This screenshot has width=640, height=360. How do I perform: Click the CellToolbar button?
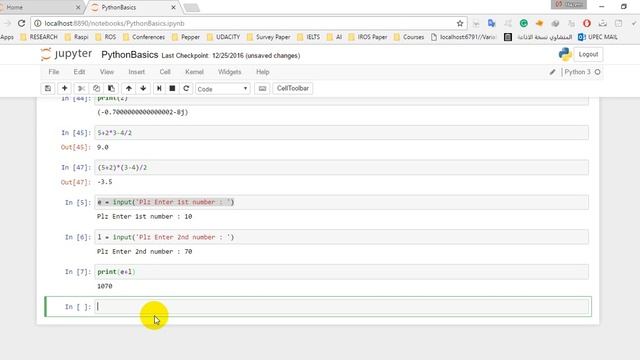pyautogui.click(x=293, y=88)
